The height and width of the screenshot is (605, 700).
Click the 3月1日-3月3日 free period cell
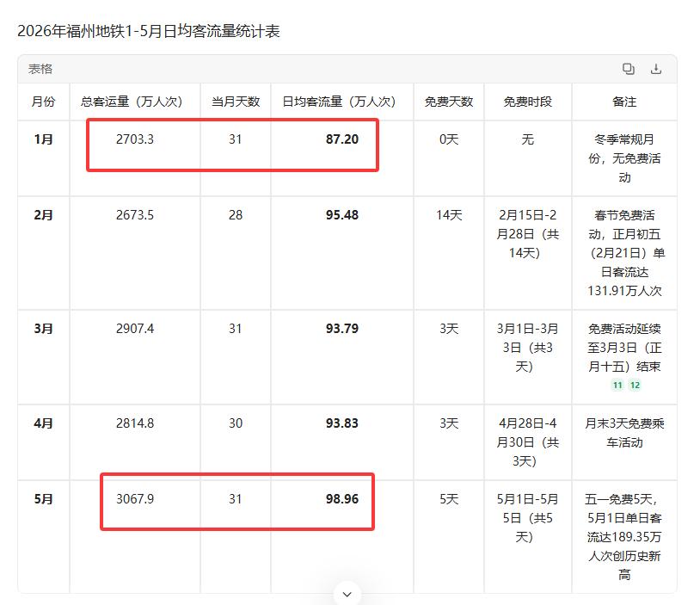(528, 348)
